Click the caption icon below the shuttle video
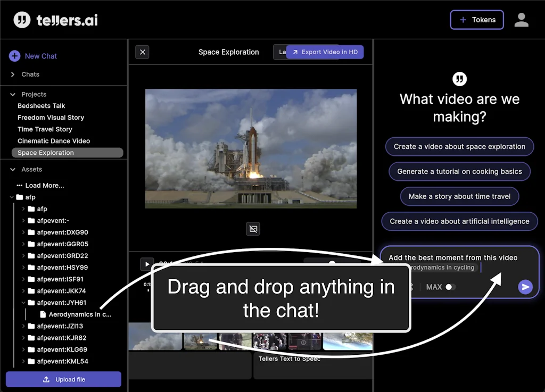The width and height of the screenshot is (545, 392). point(253,229)
